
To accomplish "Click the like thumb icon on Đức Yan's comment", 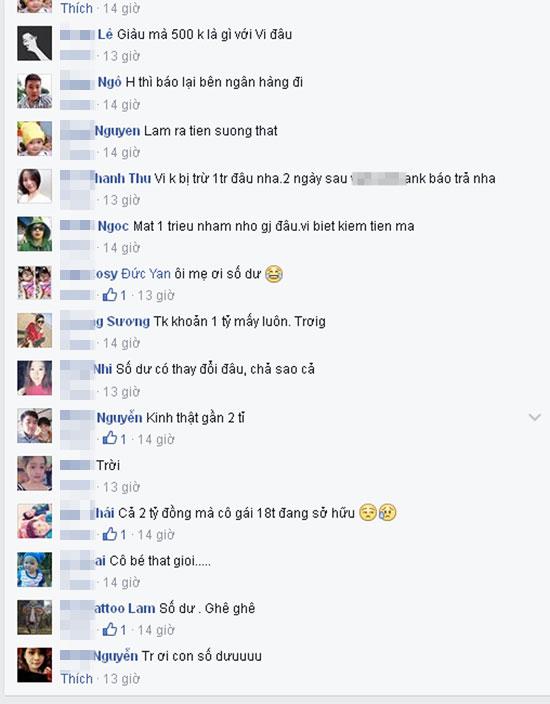I will (110, 295).
